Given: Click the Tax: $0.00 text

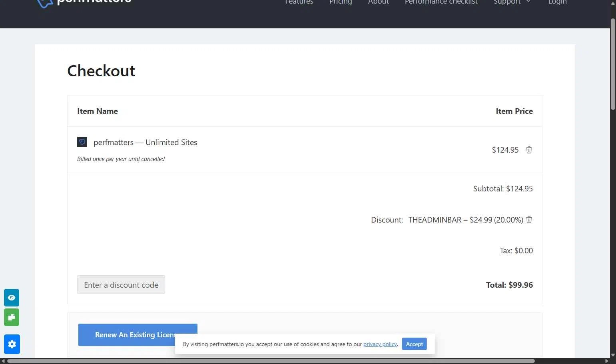Looking at the screenshot, I should click(x=516, y=251).
